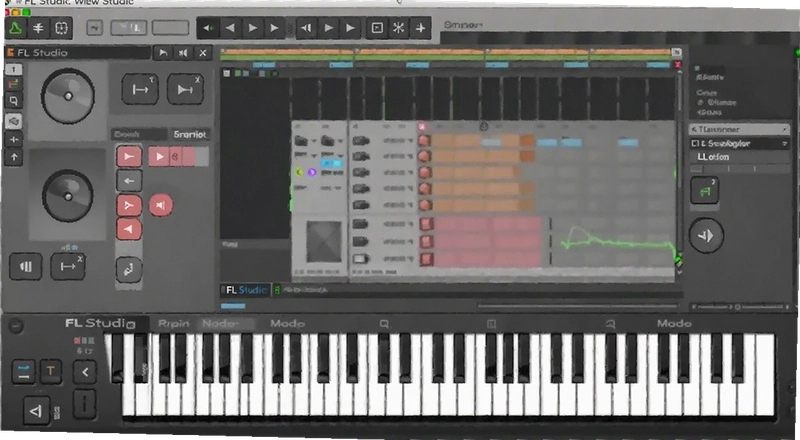Image resolution: width=800 pixels, height=440 pixels.
Task: Click the green-lettered square button in right panel
Action: 705,190
